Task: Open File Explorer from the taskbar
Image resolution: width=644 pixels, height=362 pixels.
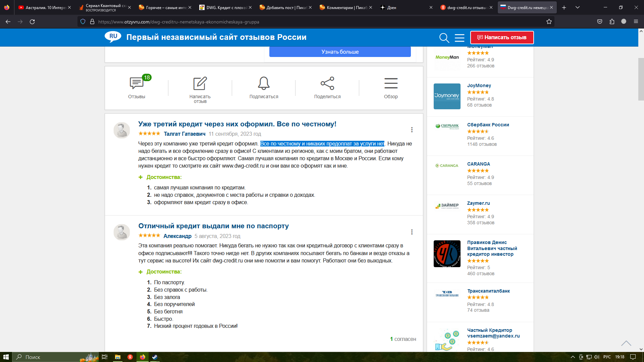Action: click(x=118, y=357)
